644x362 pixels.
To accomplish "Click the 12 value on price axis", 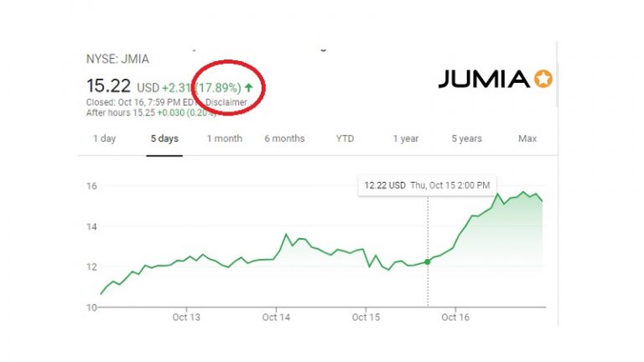I will [x=91, y=266].
